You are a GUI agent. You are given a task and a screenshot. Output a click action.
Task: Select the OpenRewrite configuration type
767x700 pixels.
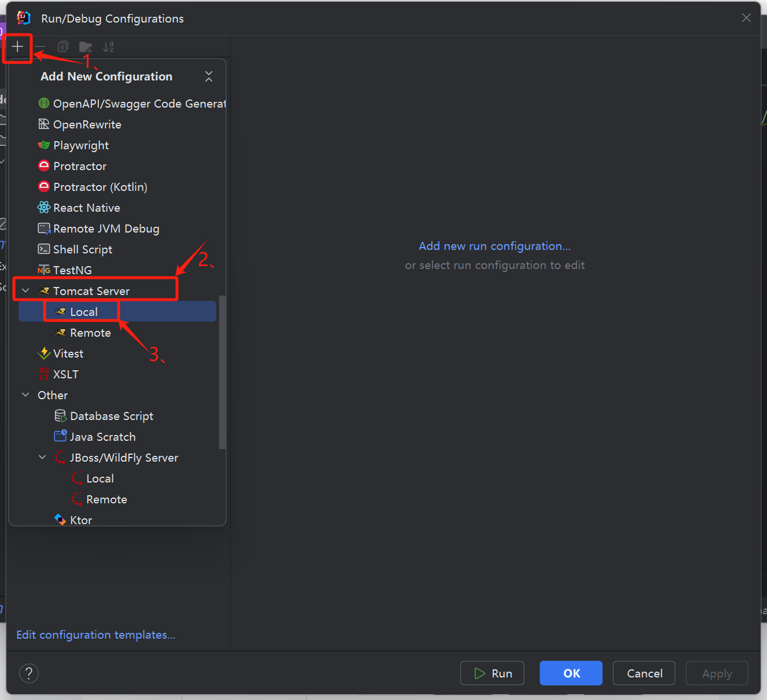[x=117, y=124]
